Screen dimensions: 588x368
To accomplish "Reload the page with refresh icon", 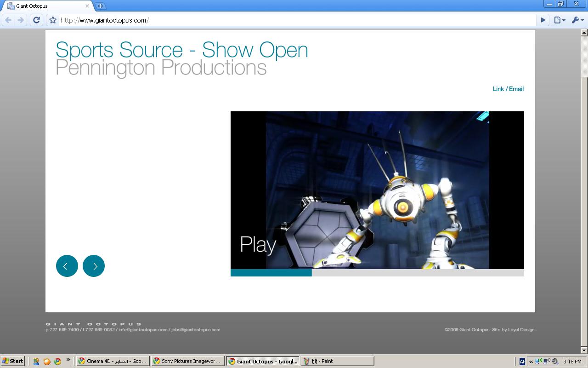I will pos(37,20).
